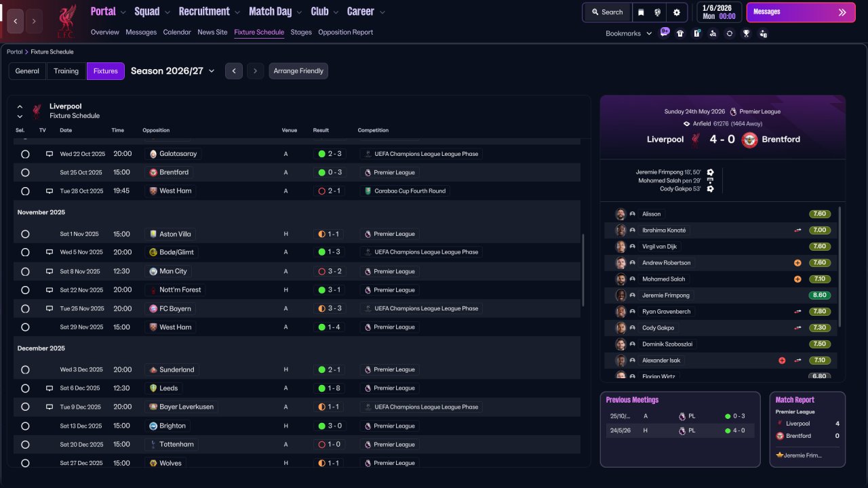The height and width of the screenshot is (488, 868).
Task: Select the Sunderland fixture radio button
Action: pyautogui.click(x=25, y=370)
